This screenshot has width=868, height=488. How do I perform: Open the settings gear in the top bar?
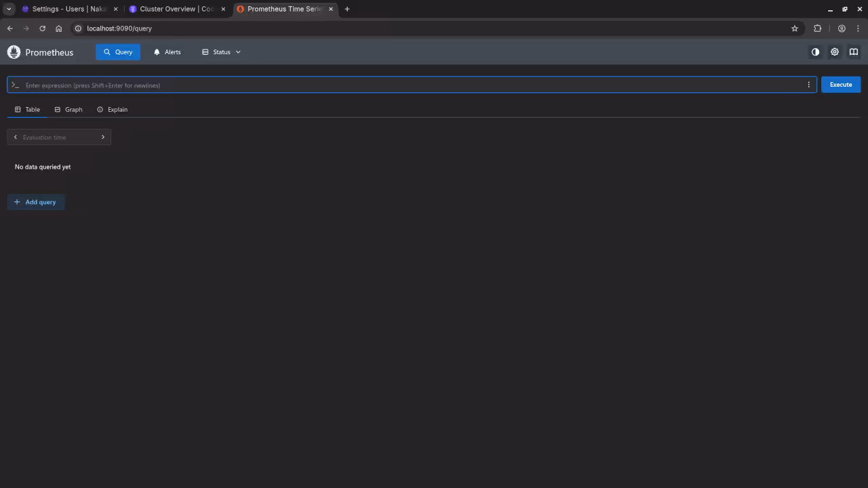[835, 52]
